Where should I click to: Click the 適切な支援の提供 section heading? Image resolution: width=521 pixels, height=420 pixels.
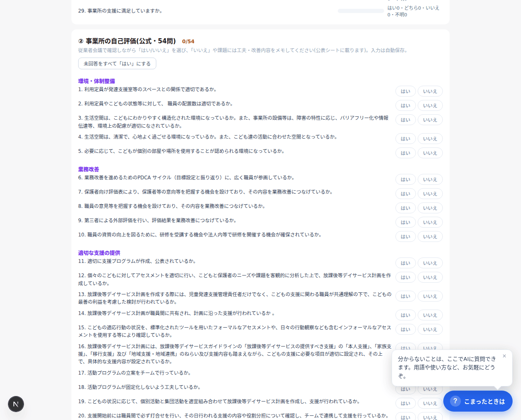tap(99, 253)
